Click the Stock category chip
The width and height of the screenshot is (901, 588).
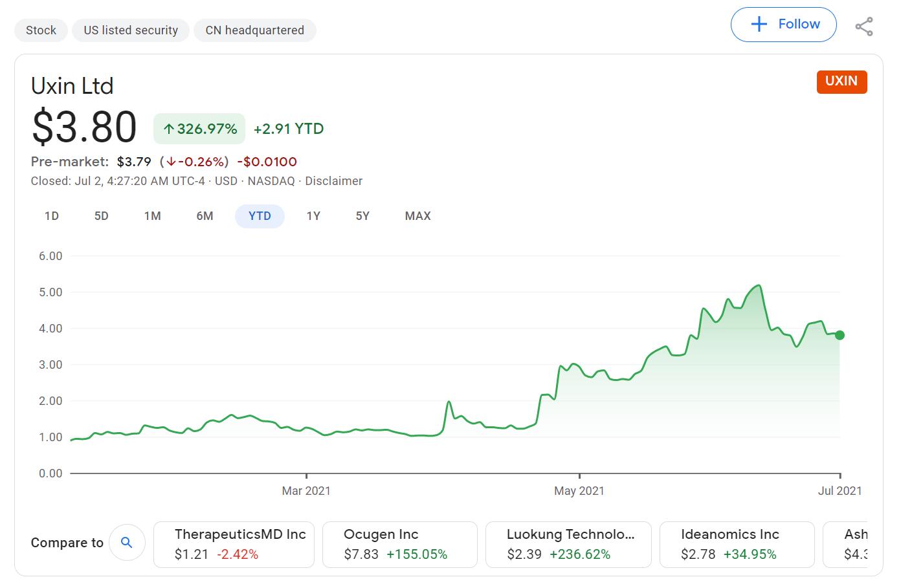(x=41, y=30)
